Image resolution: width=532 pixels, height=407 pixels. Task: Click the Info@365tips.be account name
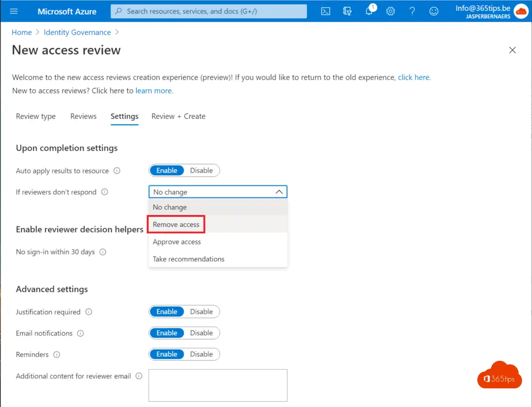click(483, 8)
